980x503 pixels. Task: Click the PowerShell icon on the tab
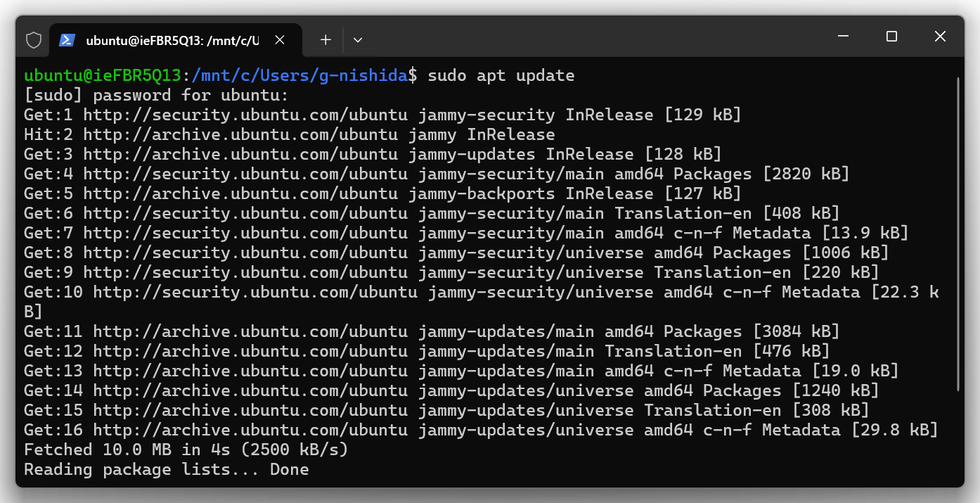67,40
